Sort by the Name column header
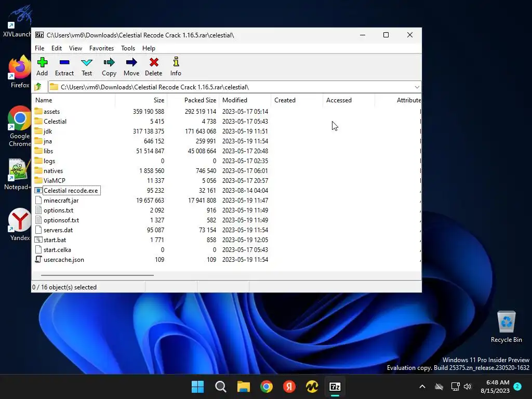 [x=73, y=100]
